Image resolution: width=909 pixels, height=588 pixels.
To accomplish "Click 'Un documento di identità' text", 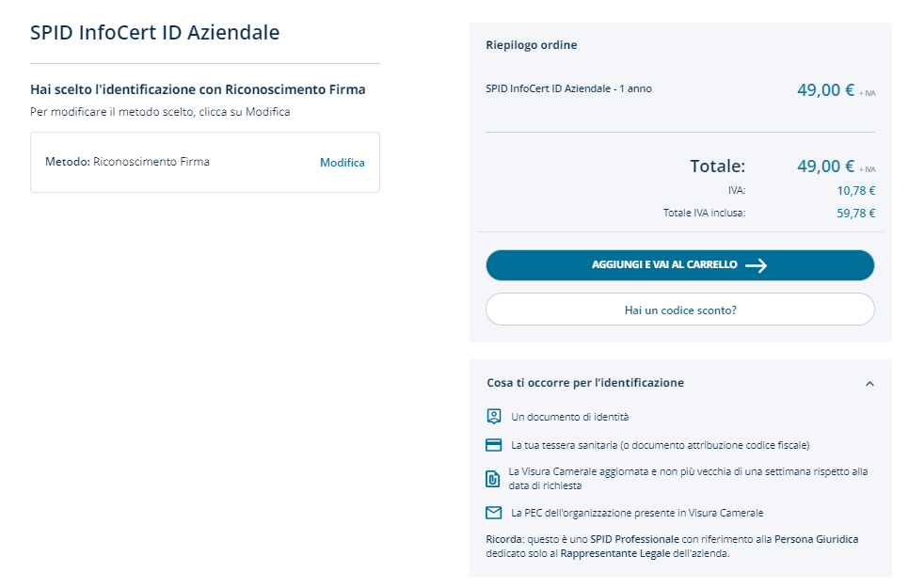I will point(569,416).
